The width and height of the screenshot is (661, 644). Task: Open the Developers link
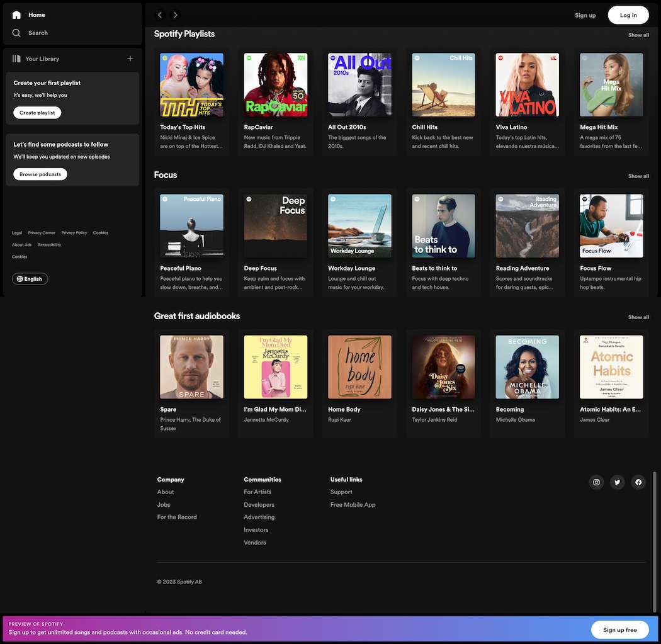[x=259, y=504]
